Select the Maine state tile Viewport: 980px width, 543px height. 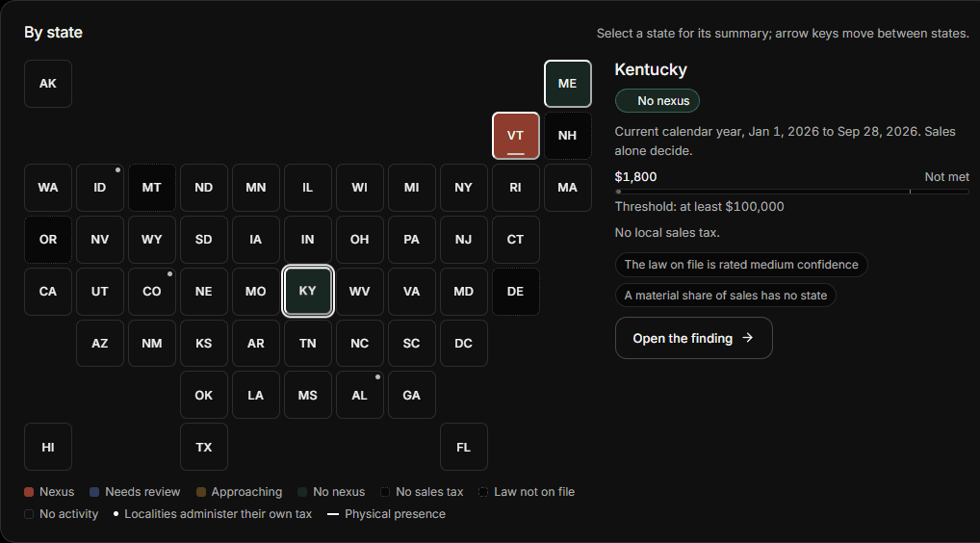pos(568,84)
